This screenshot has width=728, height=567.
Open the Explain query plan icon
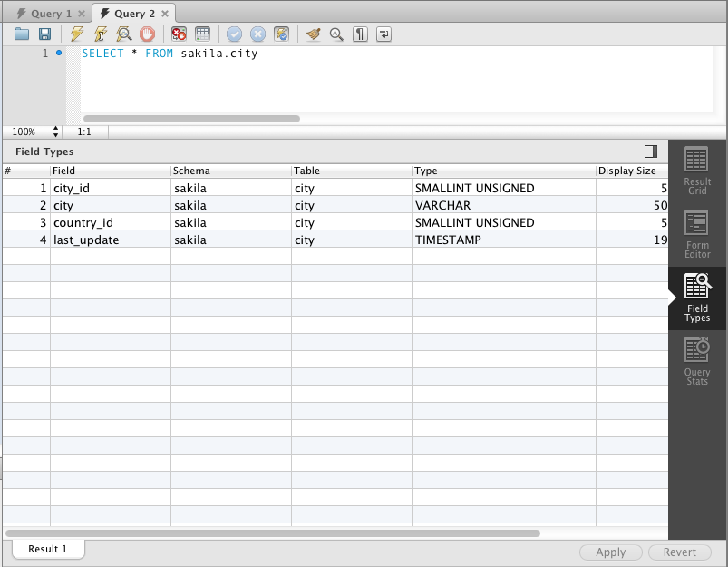tap(125, 34)
